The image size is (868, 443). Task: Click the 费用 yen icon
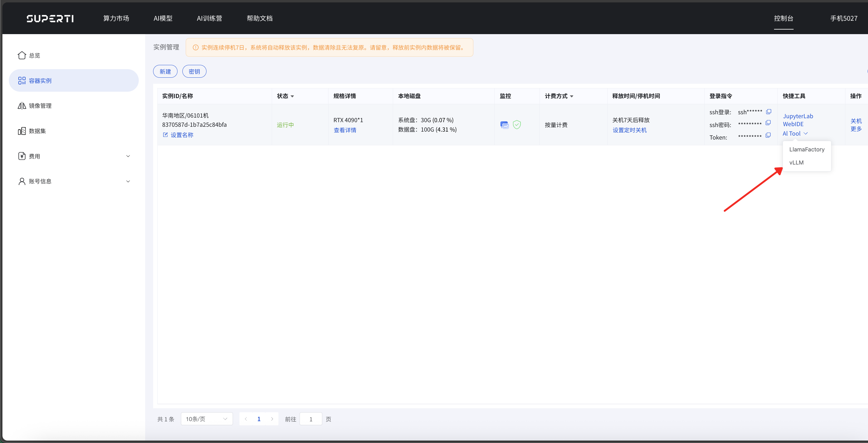(22, 156)
